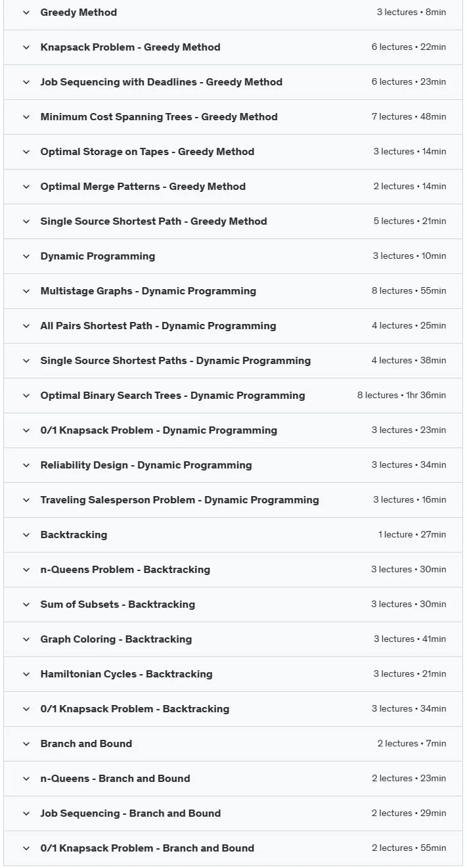Expand the Dynamic Programming section chevron
Screen dimensions: 467x868
[26, 256]
